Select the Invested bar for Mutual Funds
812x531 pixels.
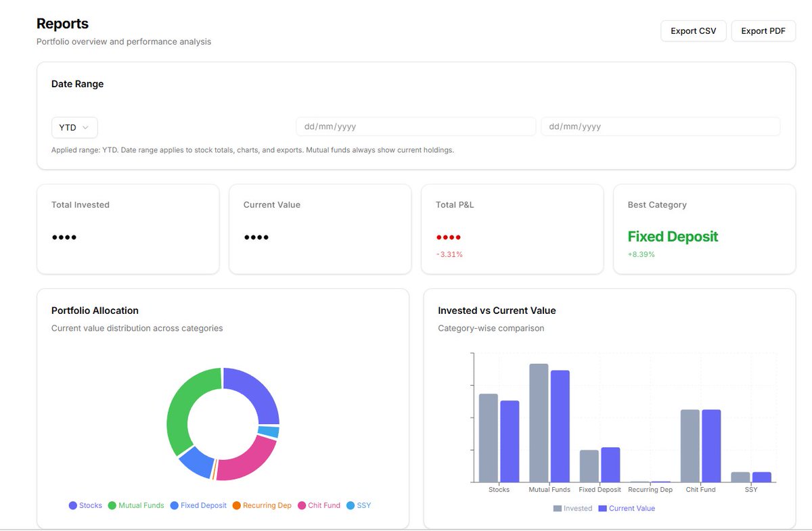pos(539,423)
